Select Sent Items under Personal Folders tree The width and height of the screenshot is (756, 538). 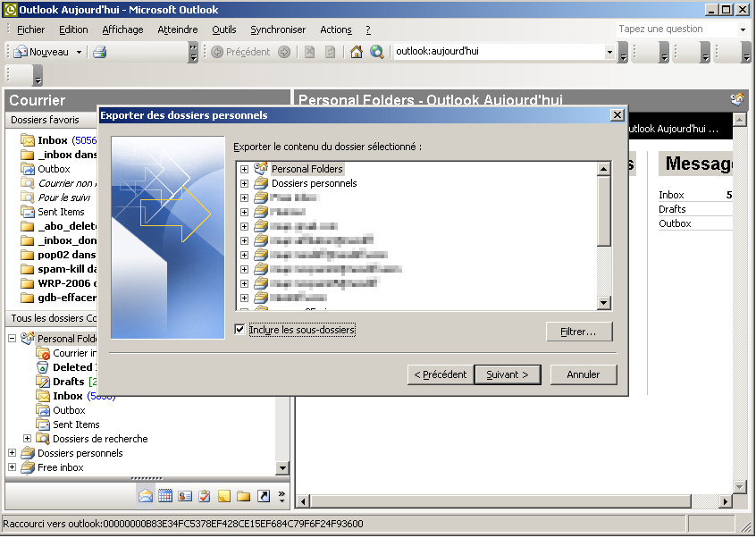coord(76,425)
